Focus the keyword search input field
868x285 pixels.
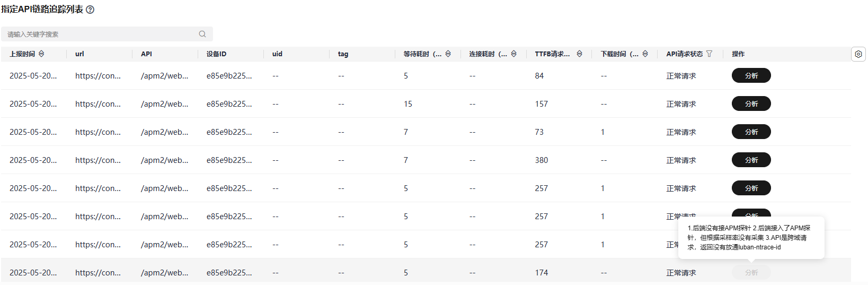[x=101, y=34]
